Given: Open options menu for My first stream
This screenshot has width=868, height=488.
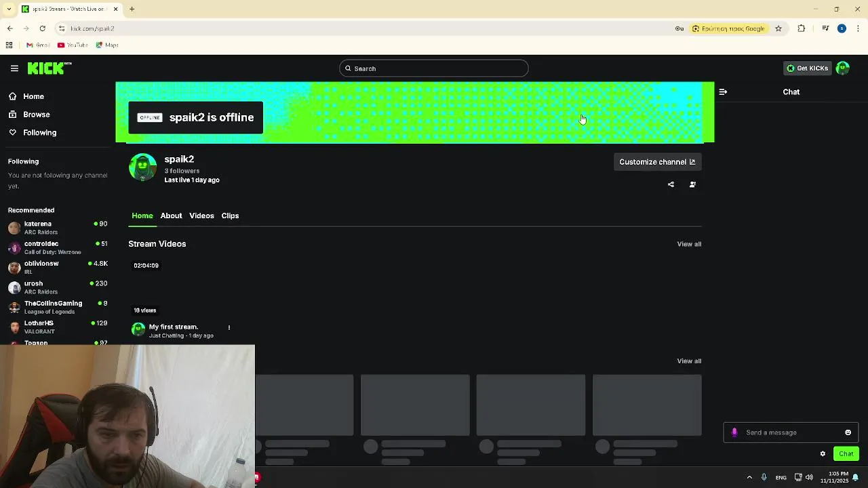Looking at the screenshot, I should [229, 328].
